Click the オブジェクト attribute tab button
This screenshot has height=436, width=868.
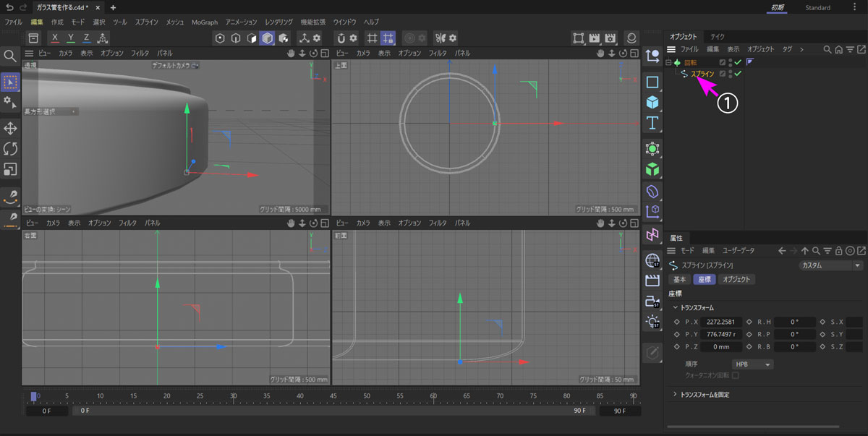(x=737, y=279)
